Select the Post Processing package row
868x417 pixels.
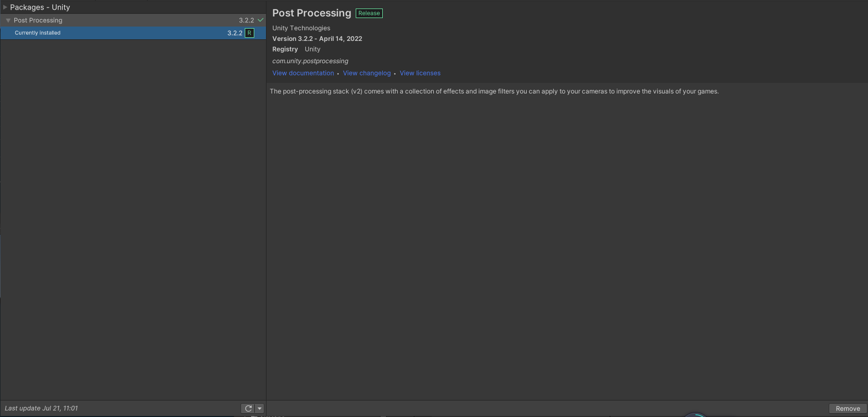coord(133,20)
